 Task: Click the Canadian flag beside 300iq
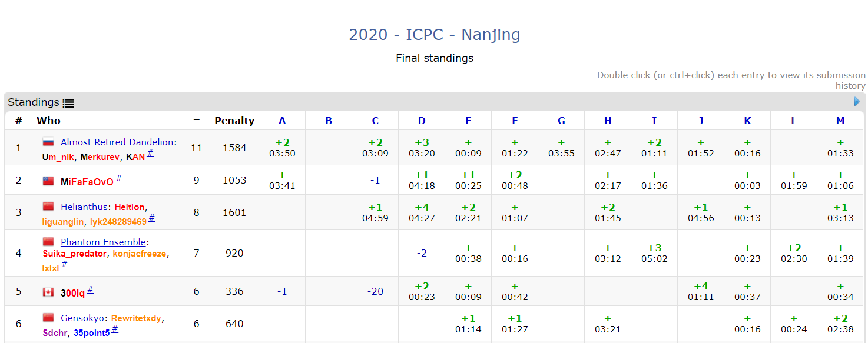pos(48,292)
